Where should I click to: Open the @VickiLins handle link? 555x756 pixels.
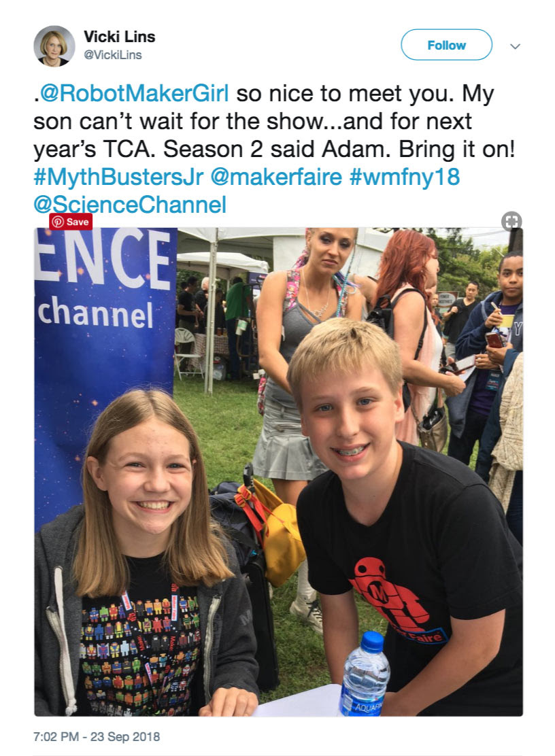[113, 55]
